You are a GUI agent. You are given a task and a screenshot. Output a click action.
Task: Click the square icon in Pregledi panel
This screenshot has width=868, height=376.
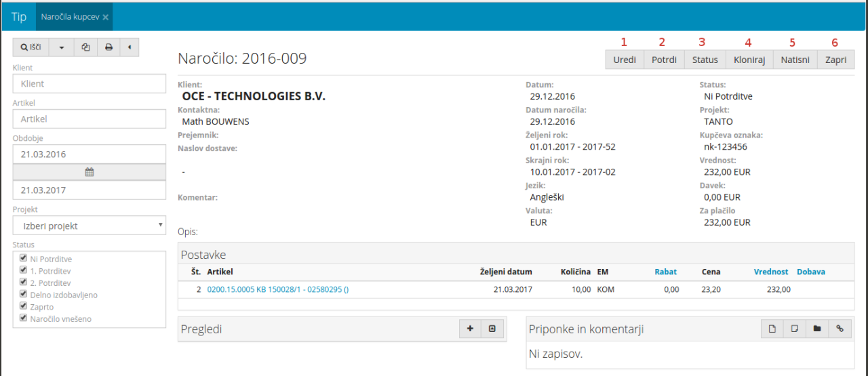click(x=492, y=329)
